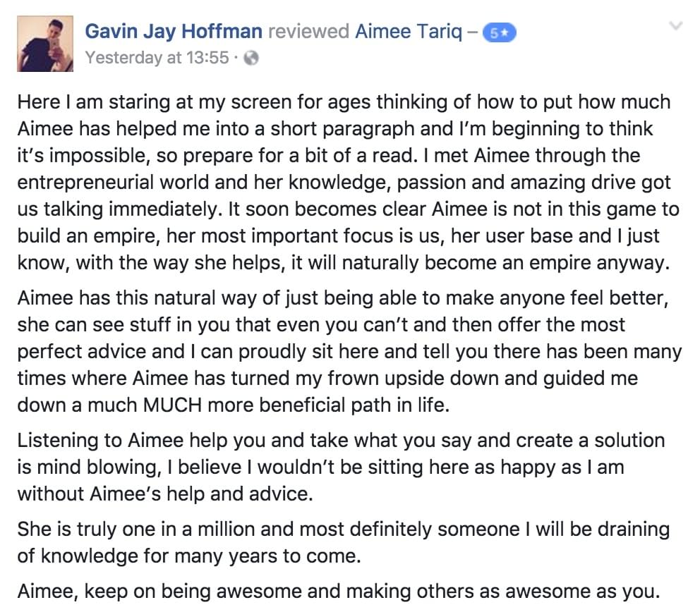Click the paragraph starting "She is truly one"
The image size is (700, 612).
[x=344, y=542]
